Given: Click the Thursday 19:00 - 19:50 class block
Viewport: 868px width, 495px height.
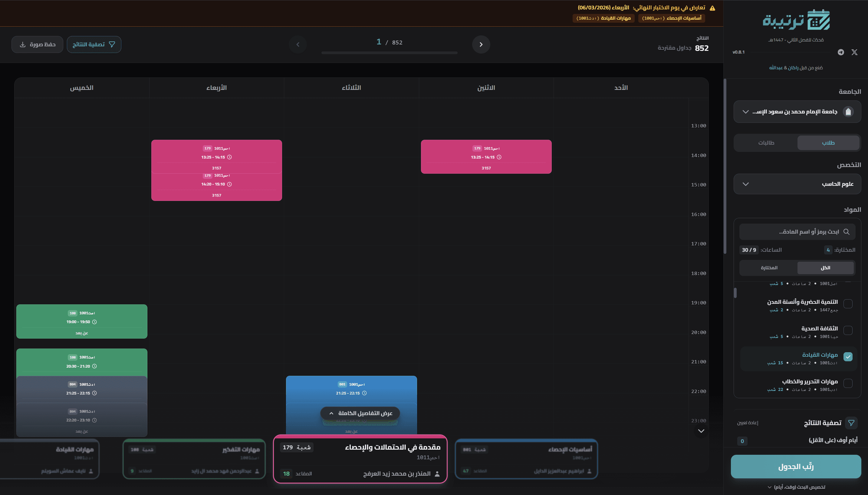Looking at the screenshot, I should click(x=82, y=321).
